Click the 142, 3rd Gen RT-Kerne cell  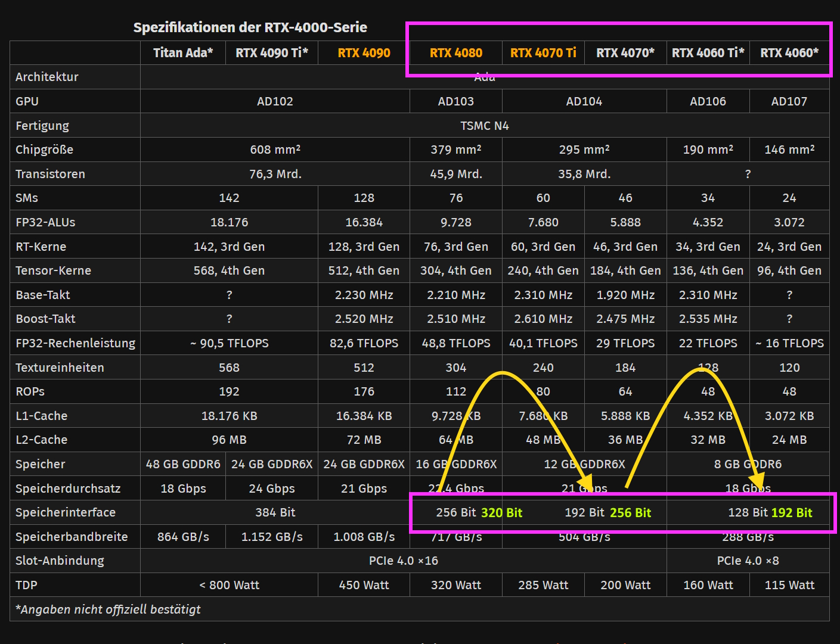[x=229, y=247]
